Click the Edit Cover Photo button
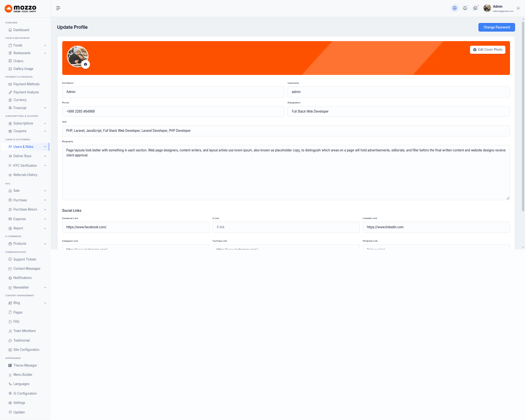 pyautogui.click(x=487, y=50)
